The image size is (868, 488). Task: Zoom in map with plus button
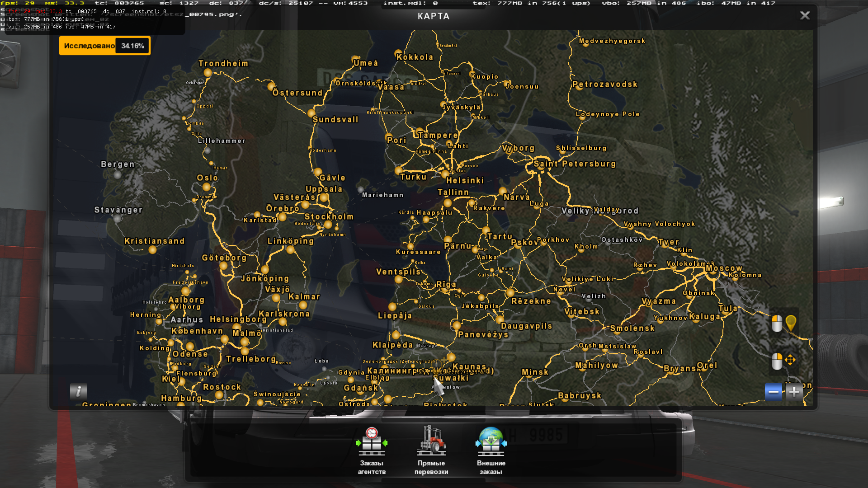794,392
